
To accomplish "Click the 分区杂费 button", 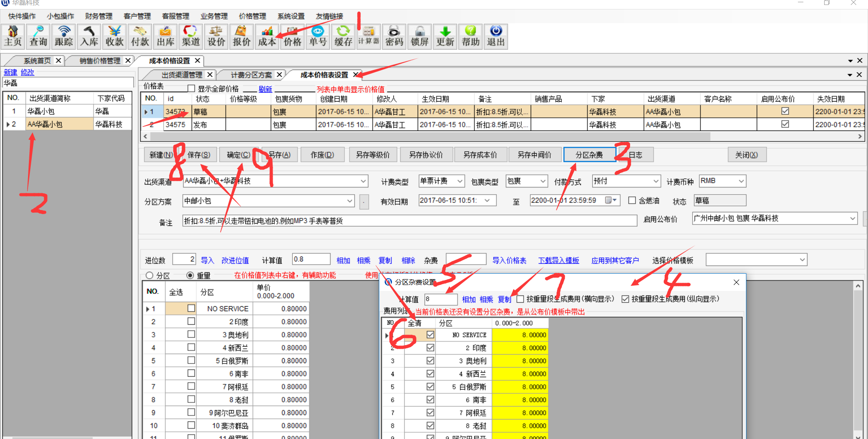I will click(x=589, y=155).
